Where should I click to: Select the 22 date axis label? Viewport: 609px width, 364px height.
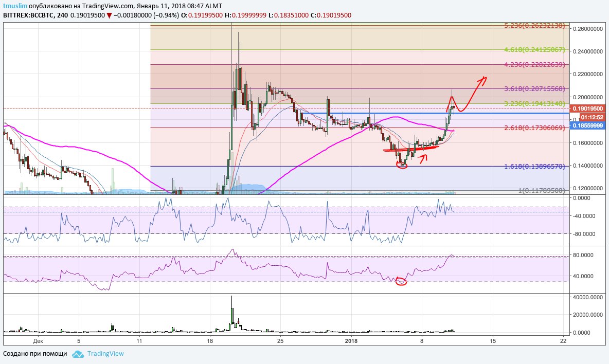pos(564,341)
